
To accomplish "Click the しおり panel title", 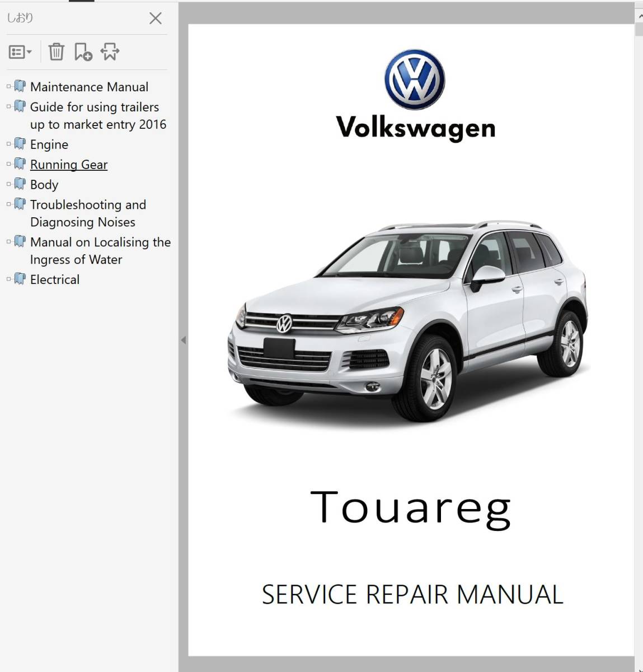I will (20, 18).
